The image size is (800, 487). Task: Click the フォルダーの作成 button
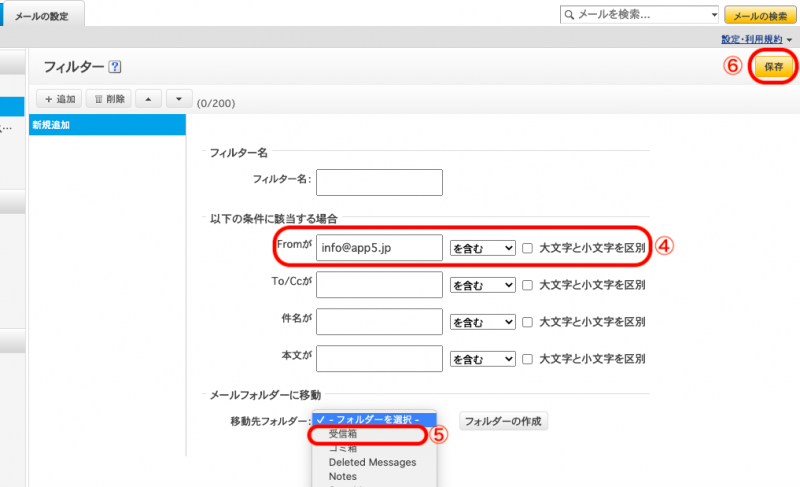(x=503, y=421)
